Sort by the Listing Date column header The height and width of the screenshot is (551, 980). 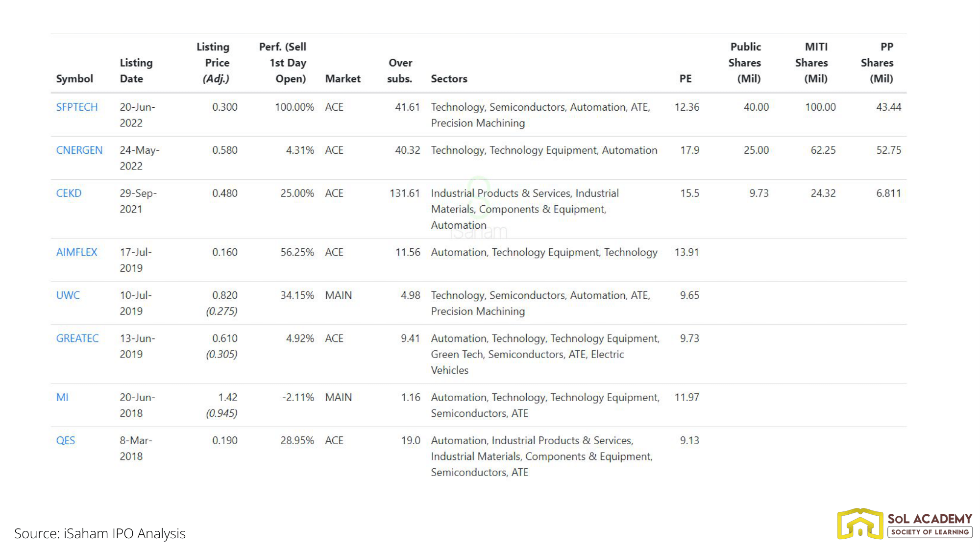pyautogui.click(x=136, y=71)
